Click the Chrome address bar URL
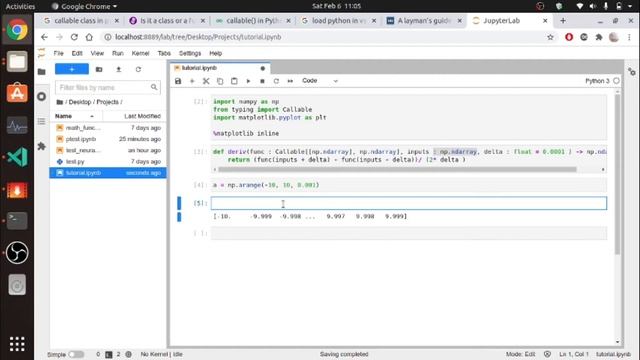Viewport: 640px width, 360px height. (x=198, y=37)
